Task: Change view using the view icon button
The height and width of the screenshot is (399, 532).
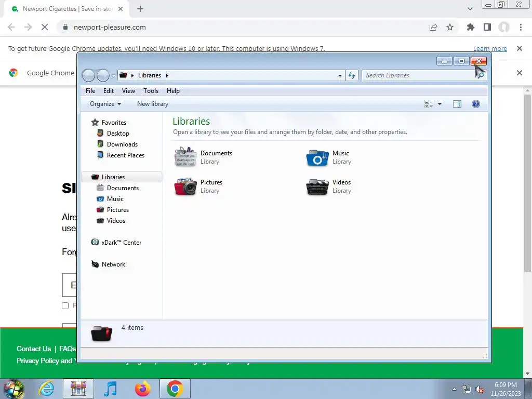Action: [429, 104]
